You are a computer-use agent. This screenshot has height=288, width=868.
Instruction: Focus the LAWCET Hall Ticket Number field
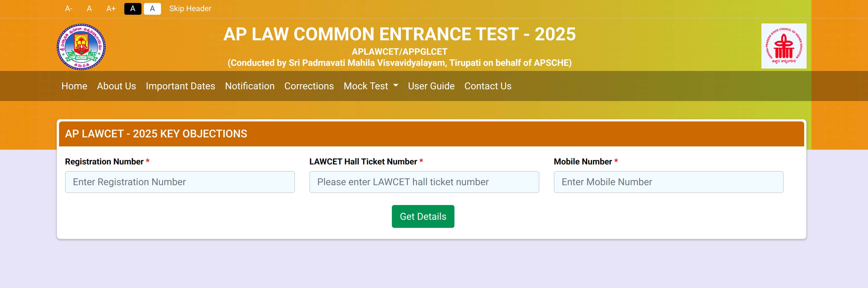424,182
